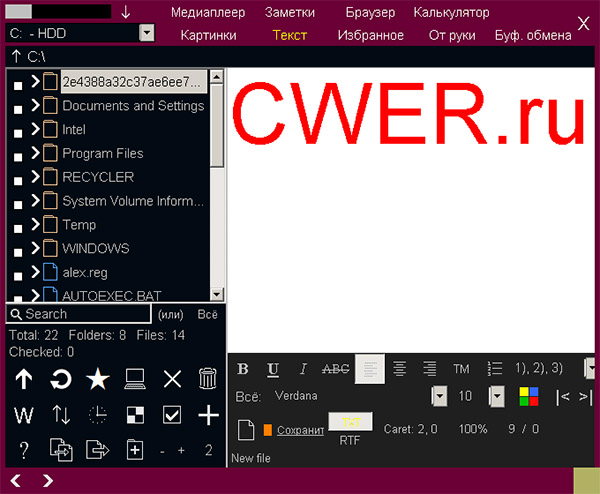Screen dimensions: 600x494
Task: Check the box beside Program Files
Action: coord(18,157)
